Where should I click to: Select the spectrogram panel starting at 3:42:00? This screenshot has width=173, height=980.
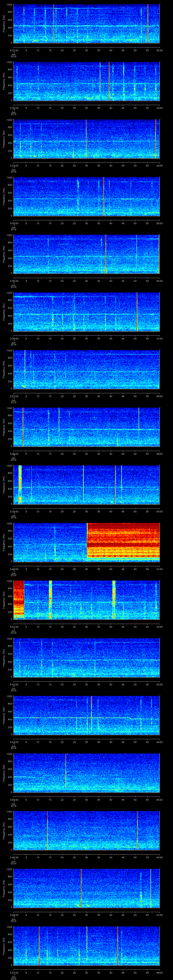pyautogui.click(x=87, y=658)
